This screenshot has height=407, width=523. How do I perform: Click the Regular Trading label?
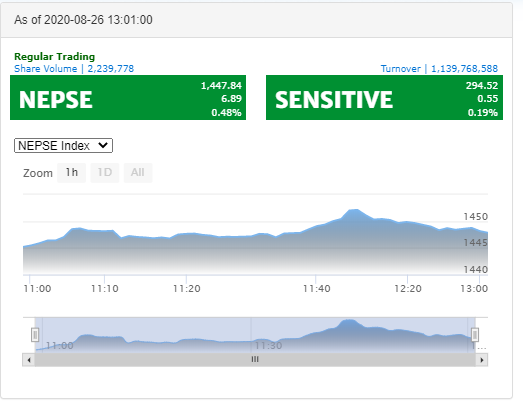pyautogui.click(x=55, y=56)
